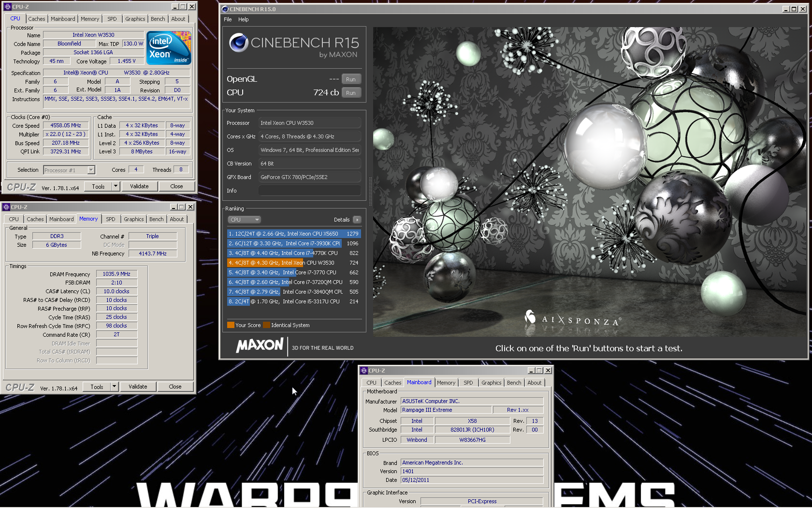Click the NB Frequency value 4143.7 MHz

(x=153, y=254)
